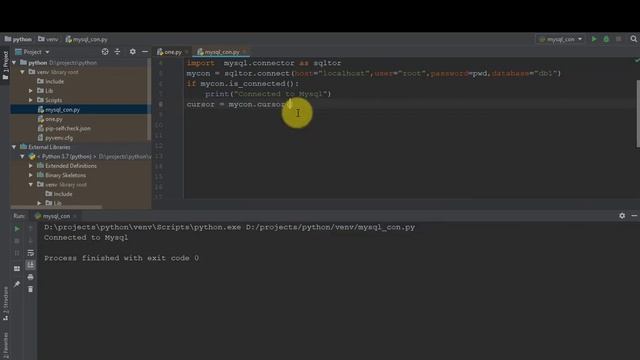Open the Project view dropdown

[32, 52]
